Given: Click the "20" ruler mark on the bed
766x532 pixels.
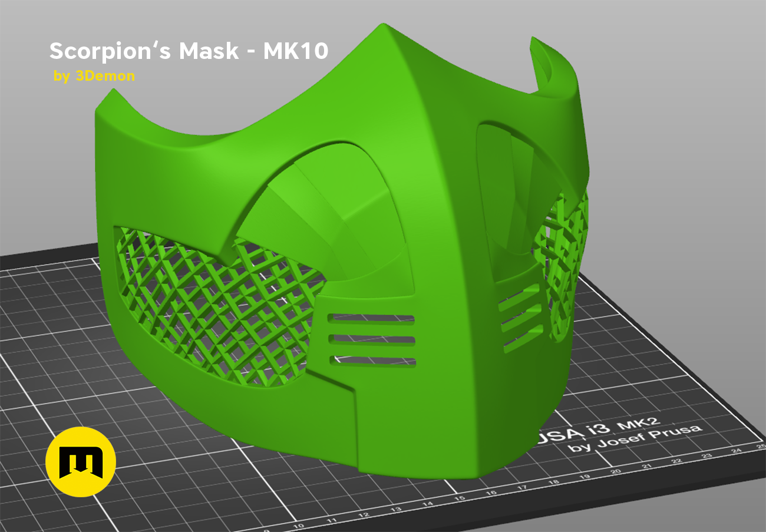Looking at the screenshot, I should coord(616,472).
